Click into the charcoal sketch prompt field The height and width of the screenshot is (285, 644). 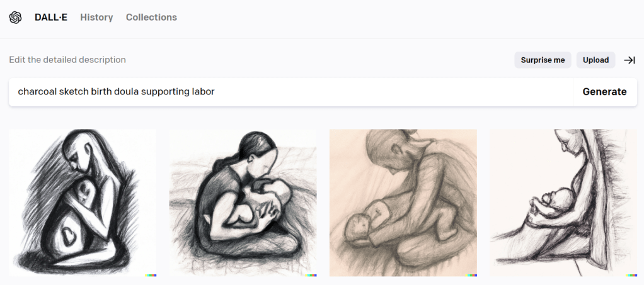[x=290, y=92]
